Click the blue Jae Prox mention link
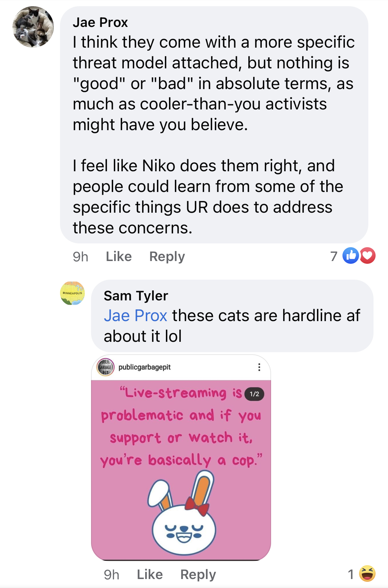 (x=136, y=316)
